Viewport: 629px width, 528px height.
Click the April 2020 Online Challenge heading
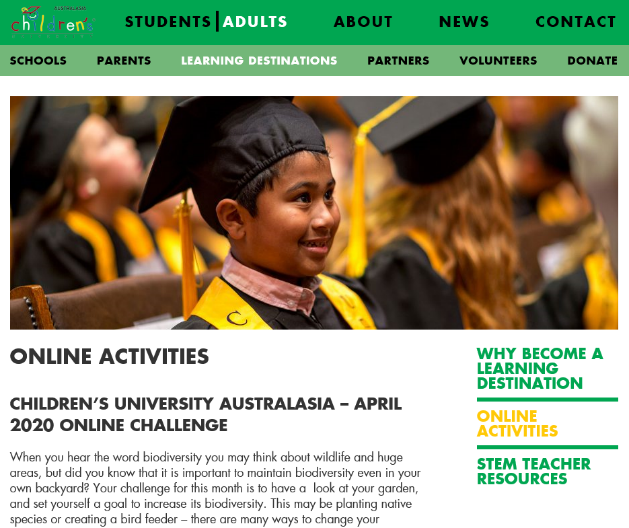coord(206,414)
